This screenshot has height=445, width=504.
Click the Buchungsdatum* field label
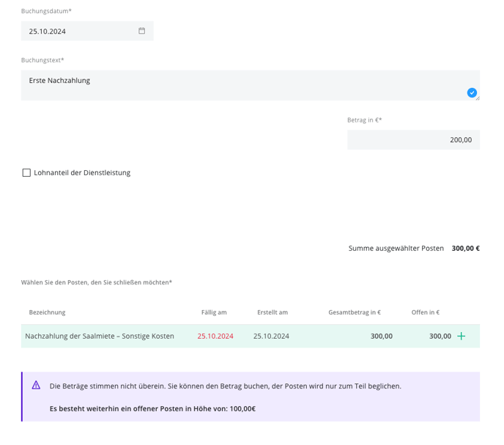tap(46, 11)
